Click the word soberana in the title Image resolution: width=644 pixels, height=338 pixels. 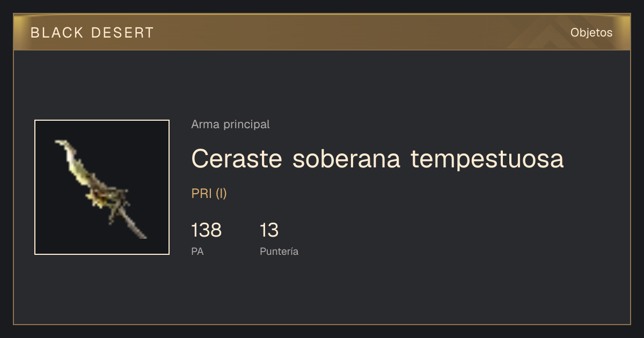tap(346, 158)
